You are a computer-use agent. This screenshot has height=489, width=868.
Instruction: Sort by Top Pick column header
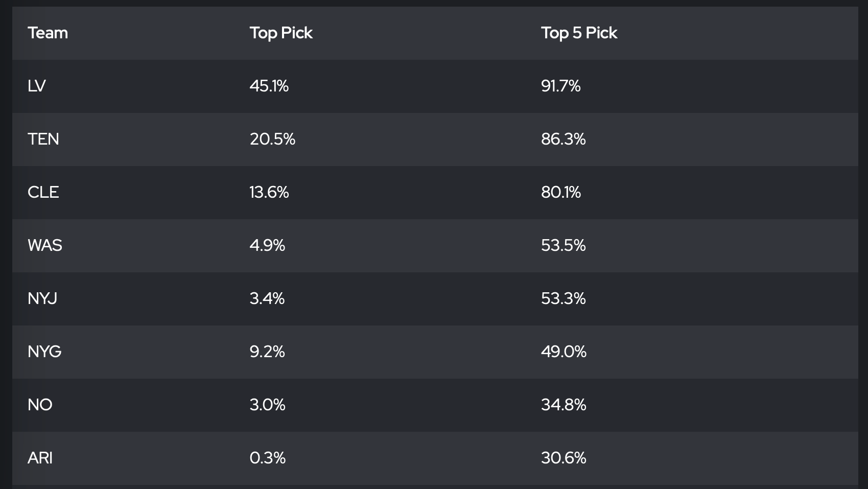pyautogui.click(x=280, y=33)
